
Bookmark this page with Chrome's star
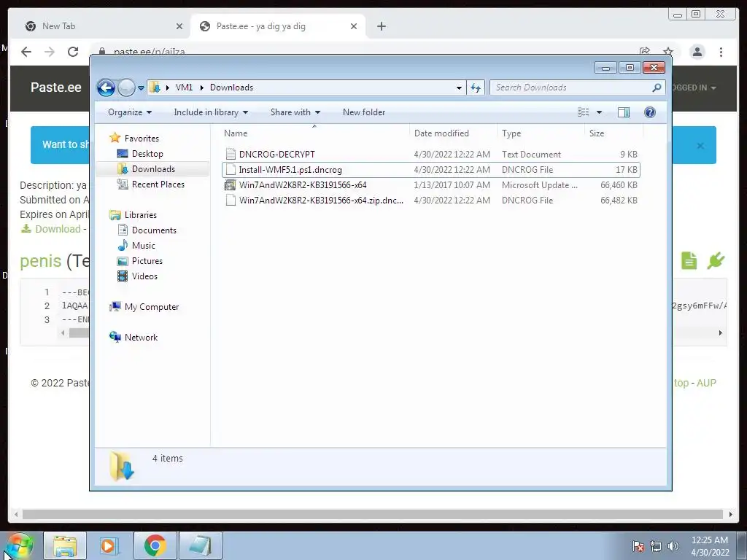[x=668, y=52]
